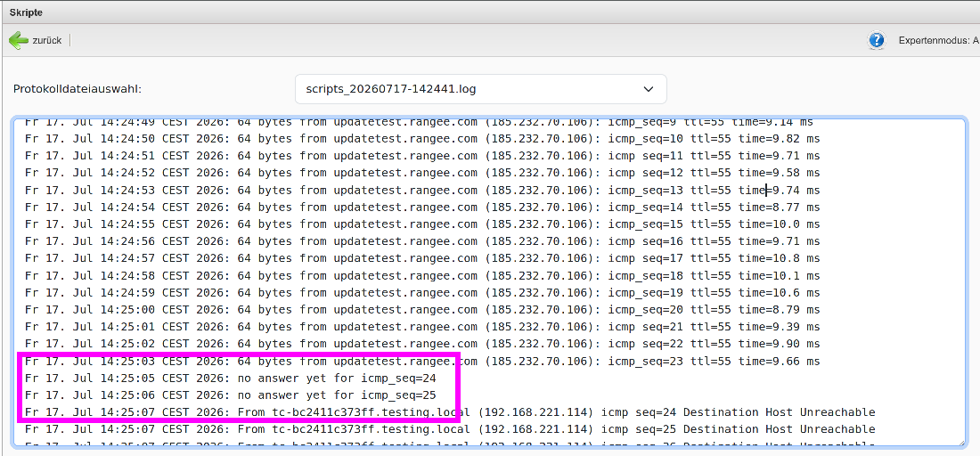This screenshot has height=456, width=980.
Task: Click the time=10.8 ms value
Action: [779, 258]
